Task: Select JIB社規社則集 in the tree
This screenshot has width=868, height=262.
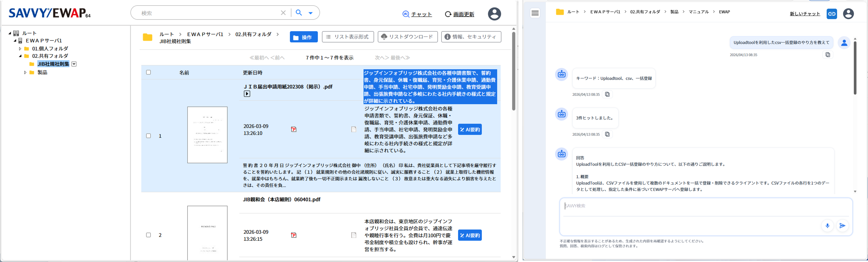Action: (x=53, y=64)
